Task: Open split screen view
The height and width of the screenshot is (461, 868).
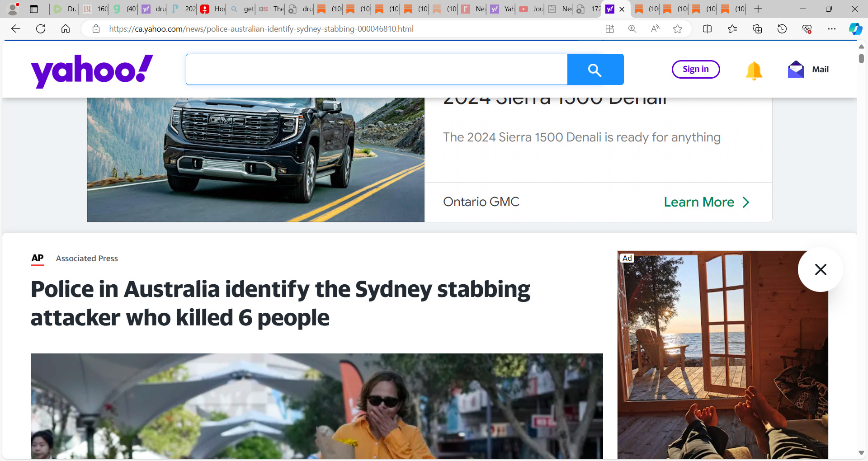Action: coord(708,29)
